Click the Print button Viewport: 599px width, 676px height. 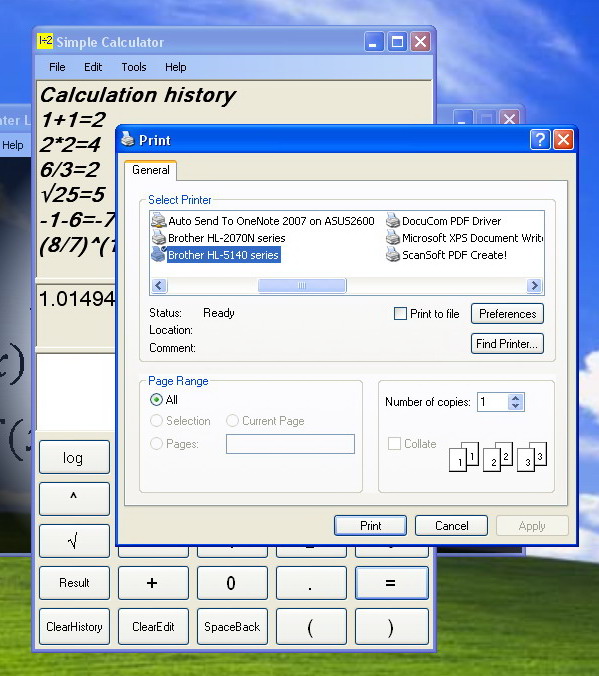(370, 526)
